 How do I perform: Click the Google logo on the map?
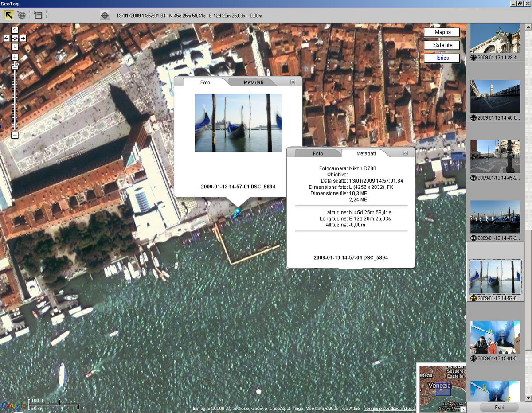point(13,405)
